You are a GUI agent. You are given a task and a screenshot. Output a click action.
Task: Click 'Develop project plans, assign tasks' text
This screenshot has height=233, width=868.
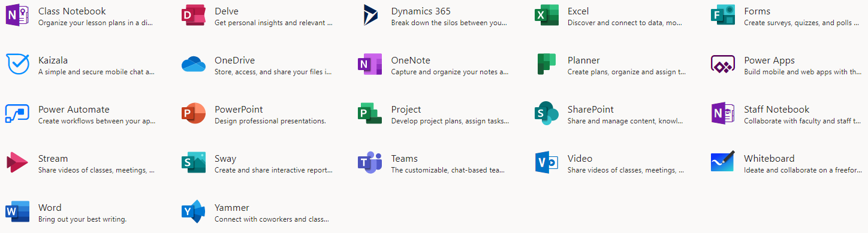point(451,121)
